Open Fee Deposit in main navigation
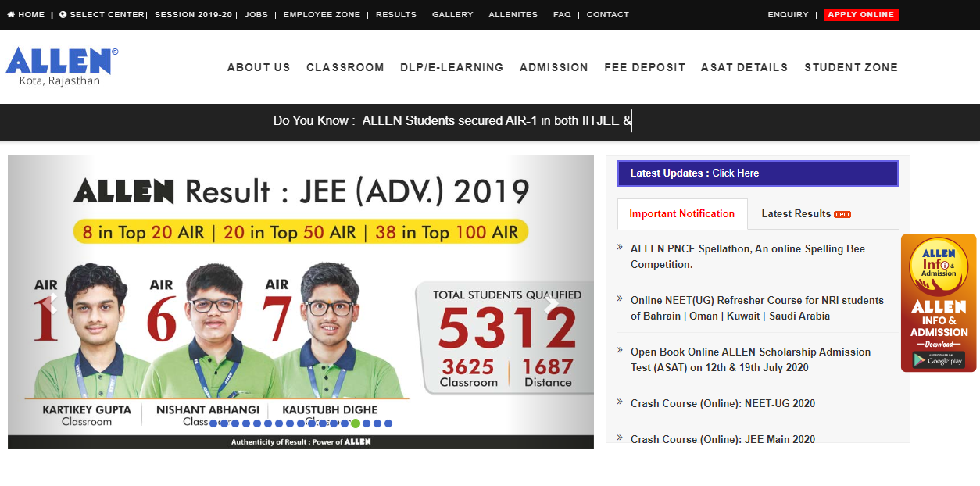The image size is (980, 486). [x=644, y=68]
